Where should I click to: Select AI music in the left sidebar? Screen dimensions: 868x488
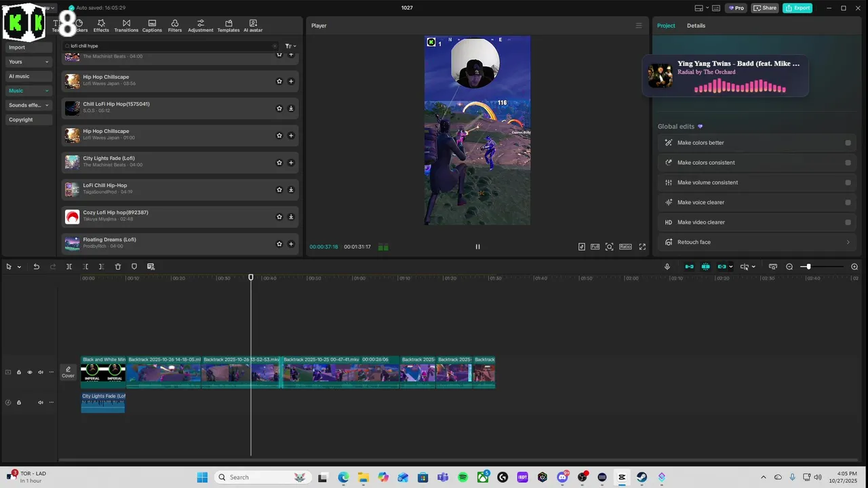coord(28,76)
